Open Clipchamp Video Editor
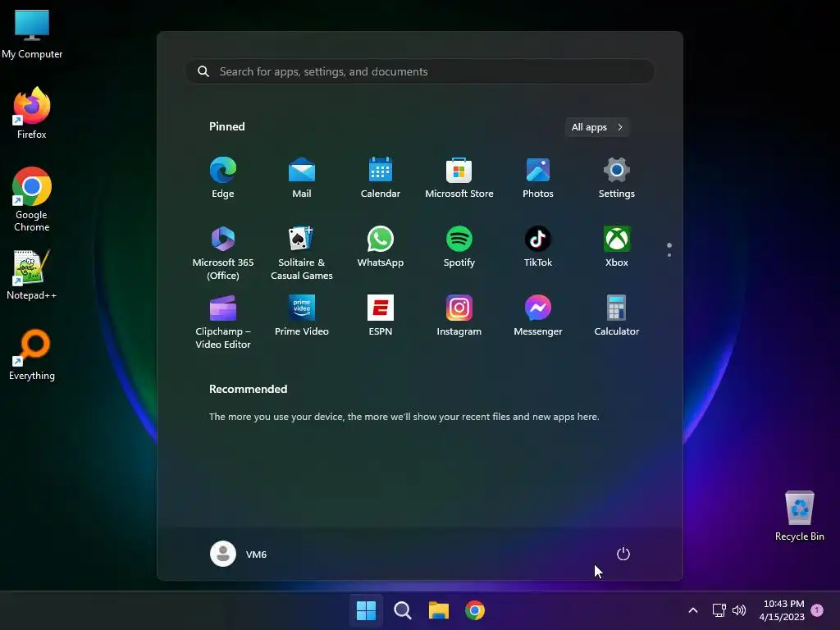This screenshot has width=840, height=630. pyautogui.click(x=223, y=322)
